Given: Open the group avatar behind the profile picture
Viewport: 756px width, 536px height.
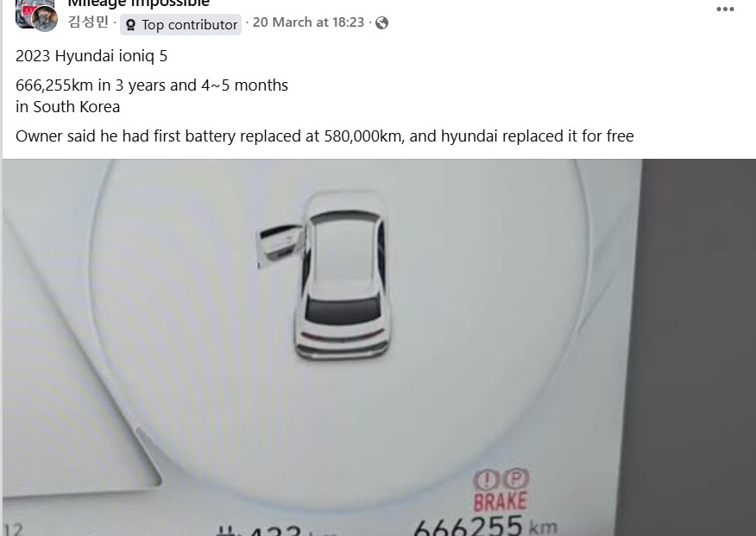Looking at the screenshot, I should tap(22, 12).
